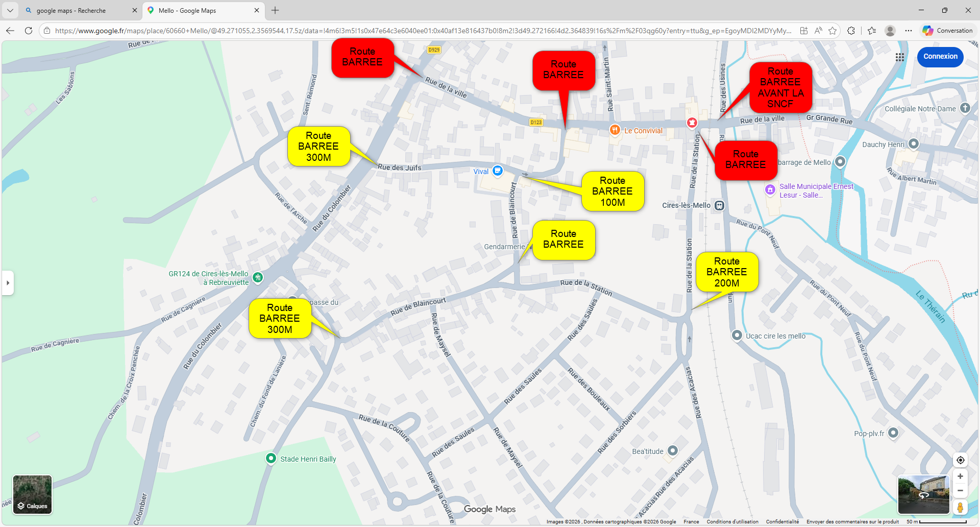Click the Connexion sign-in button
This screenshot has width=980, height=527.
click(x=940, y=57)
